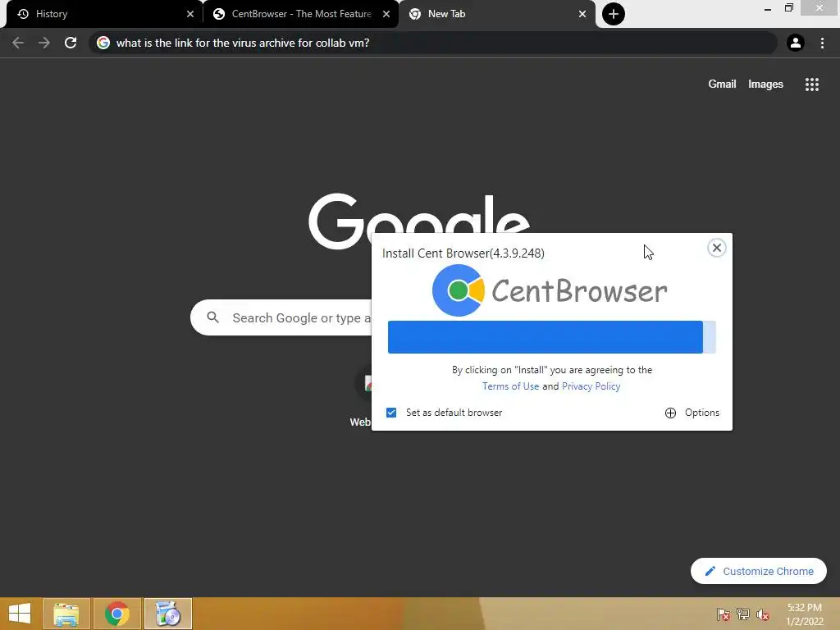Click the search magnifier icon
The image size is (840, 630).
pyautogui.click(x=213, y=317)
